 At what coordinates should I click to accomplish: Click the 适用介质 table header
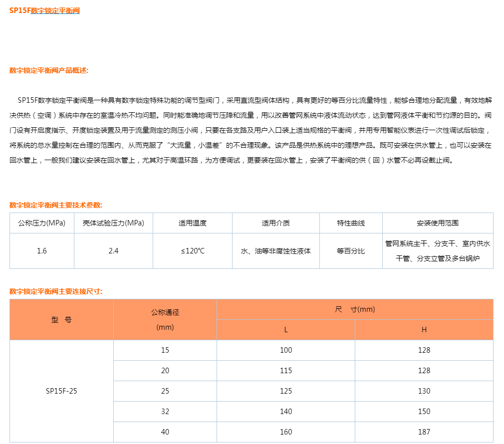(275, 223)
